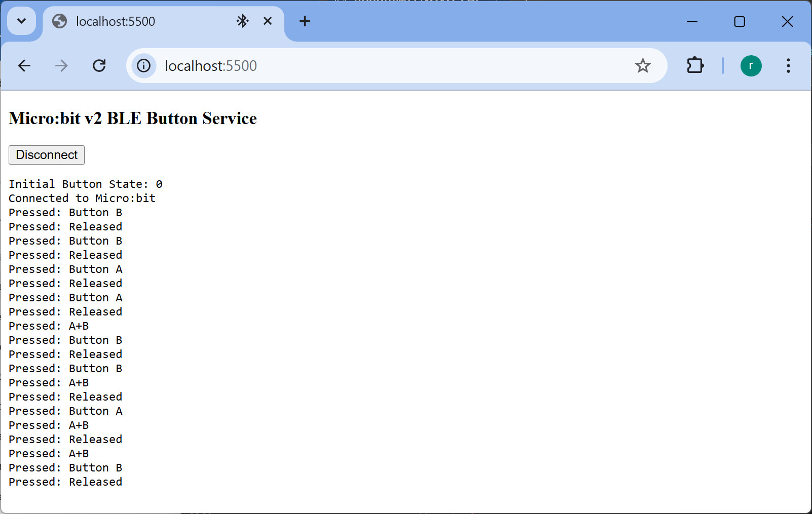Click the 'Connected to Micro:bit' log line
The image size is (812, 514).
pyautogui.click(x=82, y=199)
